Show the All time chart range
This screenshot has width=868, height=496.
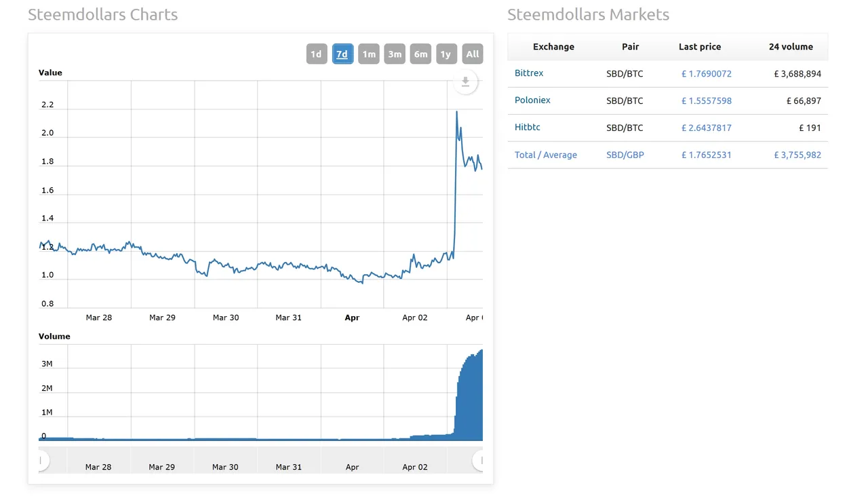tap(473, 54)
